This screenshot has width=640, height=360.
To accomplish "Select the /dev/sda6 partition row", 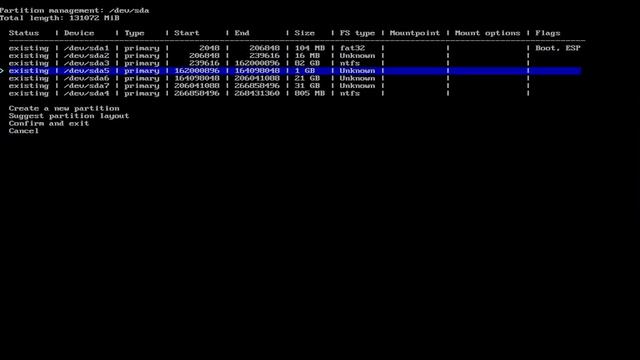I will pyautogui.click(x=295, y=78).
